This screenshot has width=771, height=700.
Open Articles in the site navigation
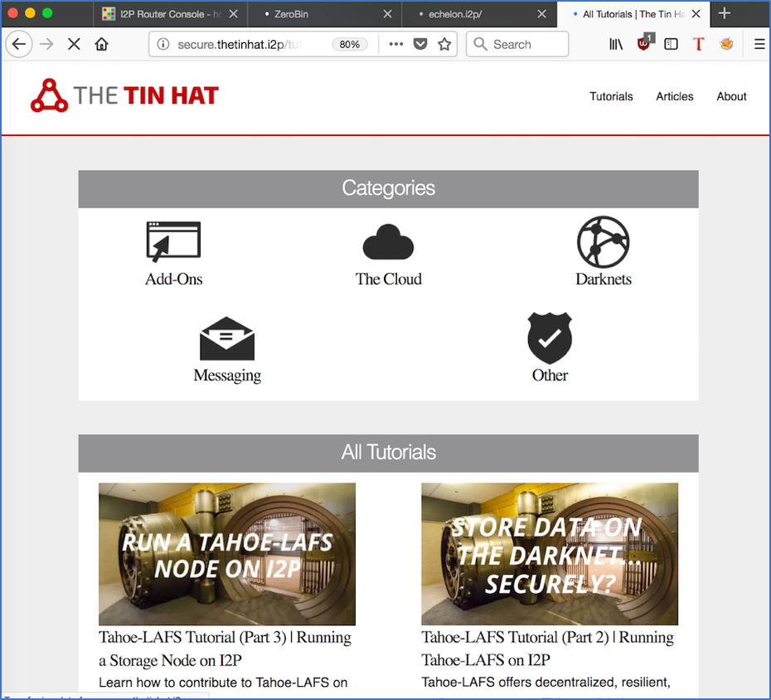675,96
